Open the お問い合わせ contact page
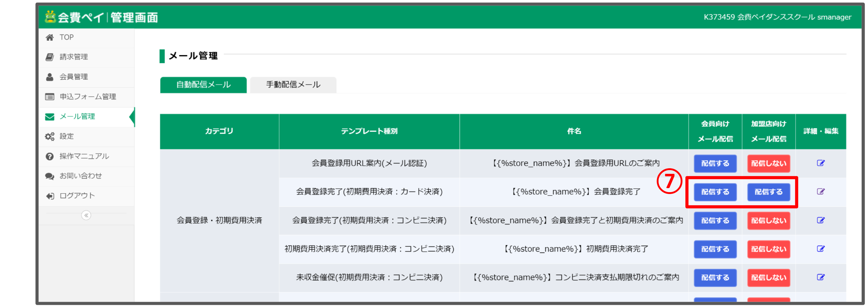 49,176
